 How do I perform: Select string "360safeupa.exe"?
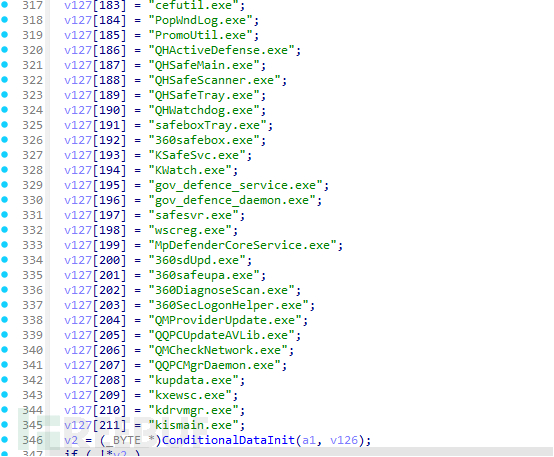pyautogui.click(x=204, y=275)
